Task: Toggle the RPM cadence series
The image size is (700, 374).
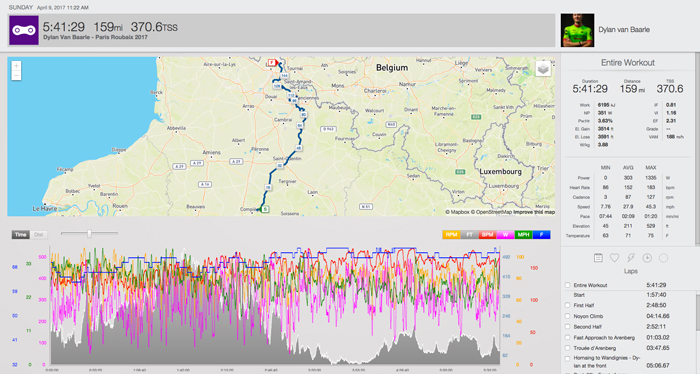Action: (x=451, y=235)
